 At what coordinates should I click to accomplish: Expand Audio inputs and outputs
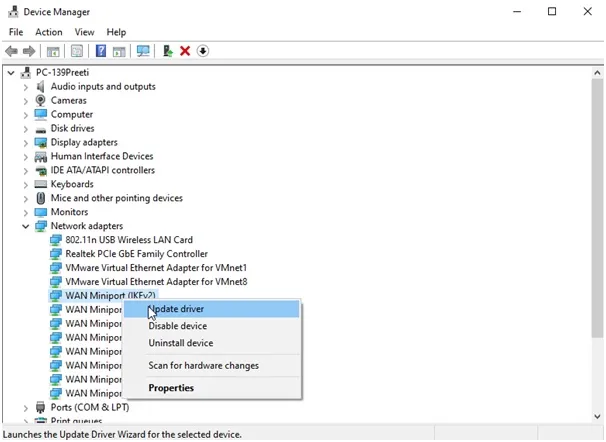pyautogui.click(x=26, y=87)
